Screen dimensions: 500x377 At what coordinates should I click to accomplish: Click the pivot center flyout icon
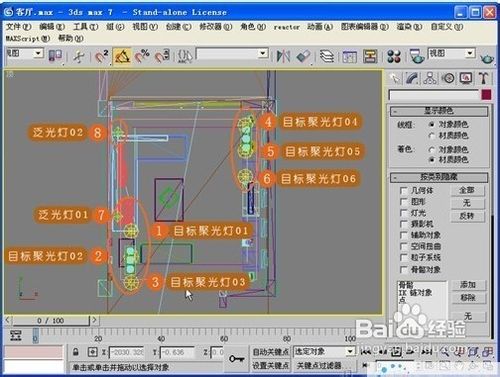point(55,56)
